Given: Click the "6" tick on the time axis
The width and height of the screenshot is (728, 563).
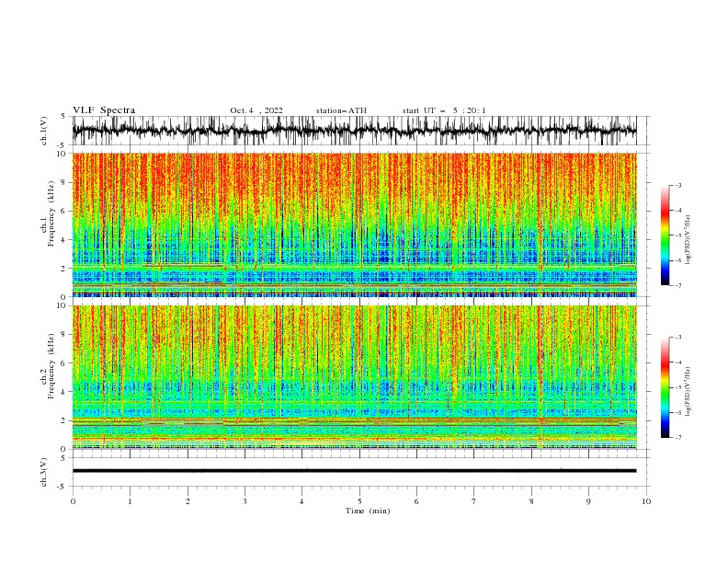Looking at the screenshot, I should click(x=416, y=501).
